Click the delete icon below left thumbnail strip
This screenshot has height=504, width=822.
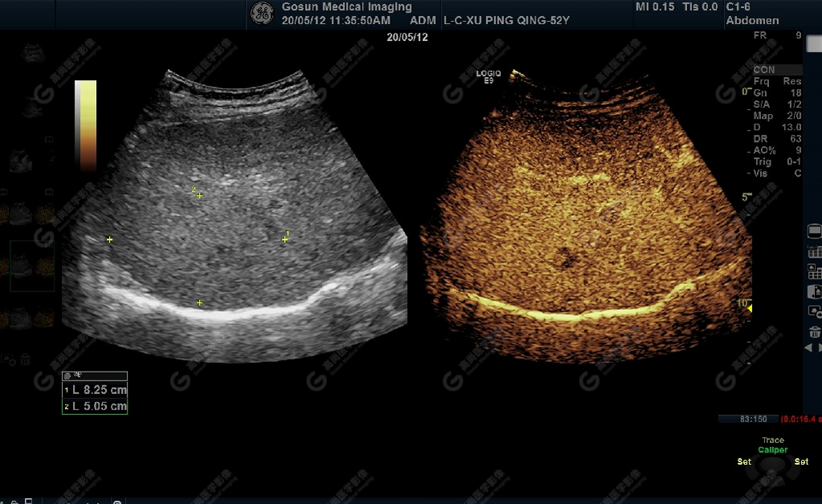25,360
